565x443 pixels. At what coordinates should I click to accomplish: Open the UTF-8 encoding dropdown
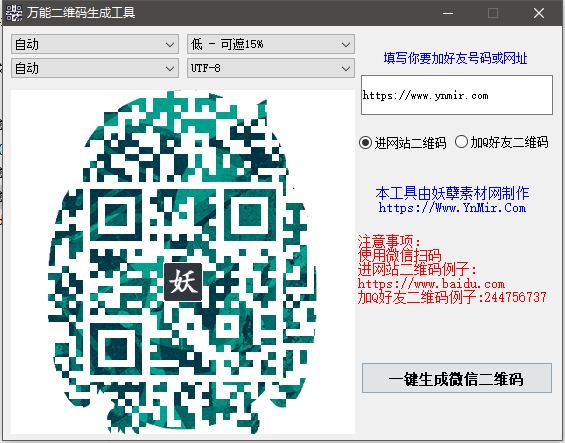(271, 68)
